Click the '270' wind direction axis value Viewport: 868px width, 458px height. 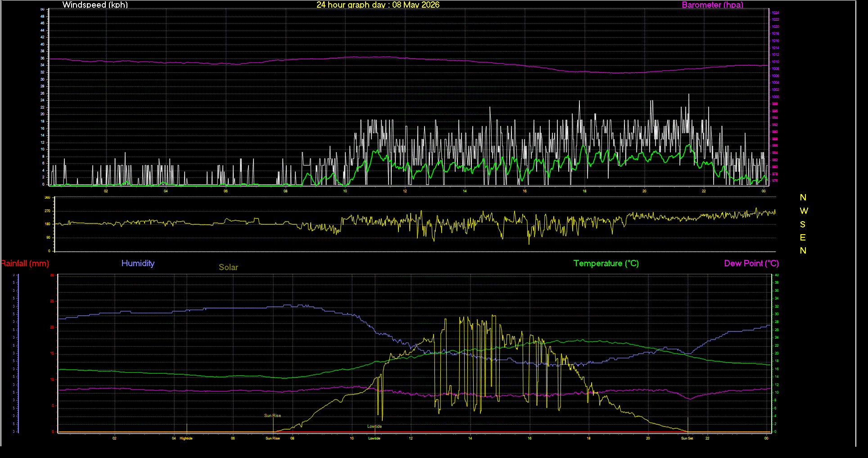[x=47, y=211]
